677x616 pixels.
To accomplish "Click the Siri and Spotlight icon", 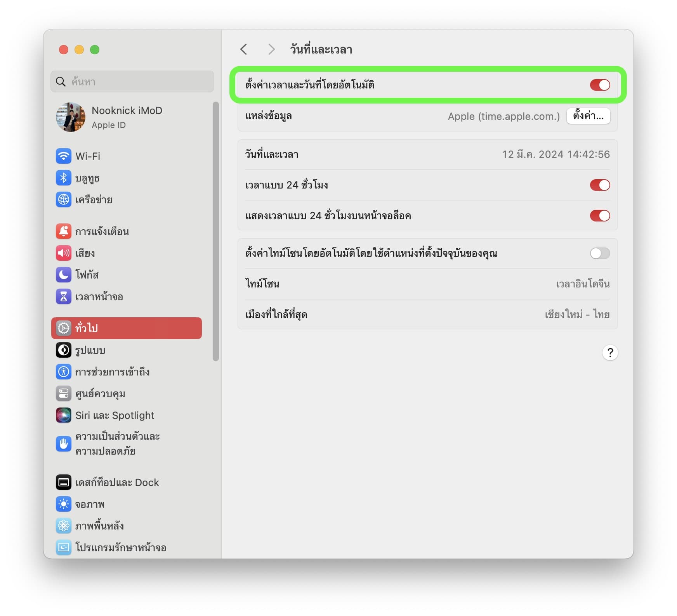I will click(x=63, y=415).
